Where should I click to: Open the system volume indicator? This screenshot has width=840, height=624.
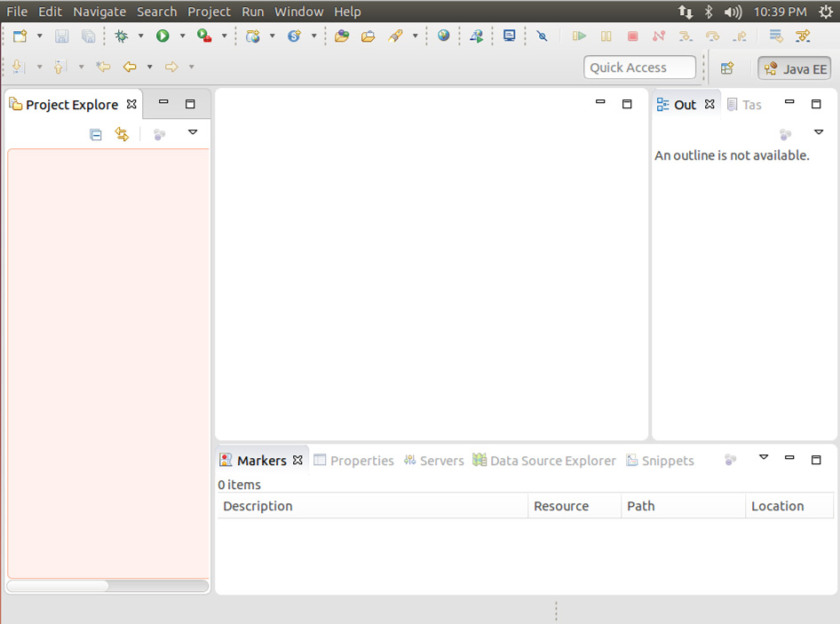point(733,12)
